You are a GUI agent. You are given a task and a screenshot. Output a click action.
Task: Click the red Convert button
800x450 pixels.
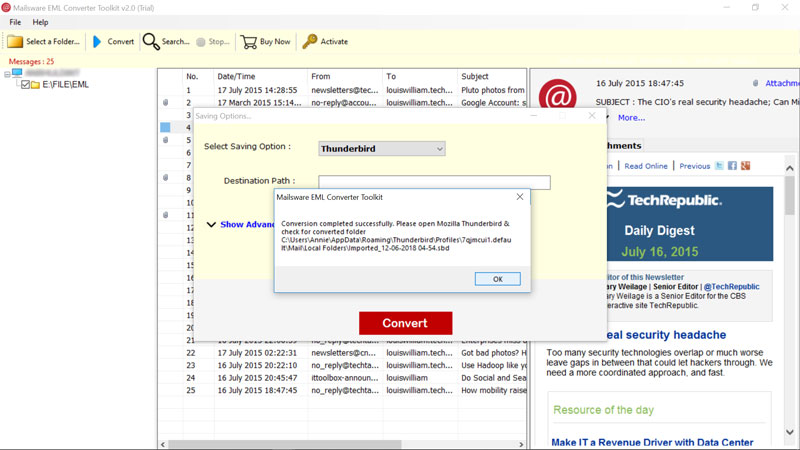click(405, 323)
